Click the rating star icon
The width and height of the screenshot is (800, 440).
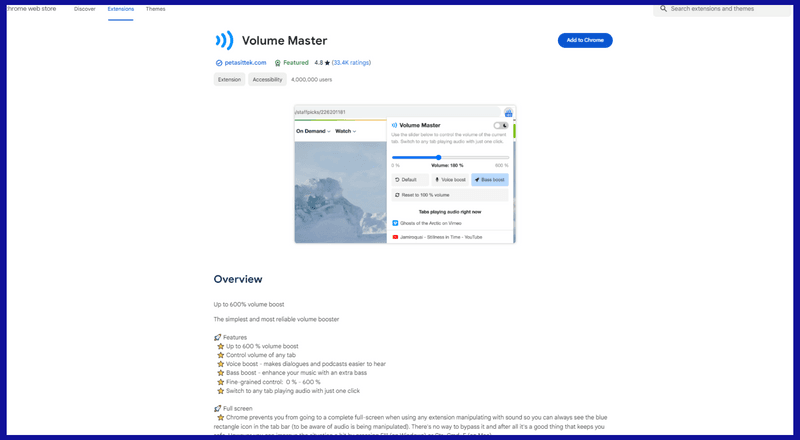(x=327, y=62)
